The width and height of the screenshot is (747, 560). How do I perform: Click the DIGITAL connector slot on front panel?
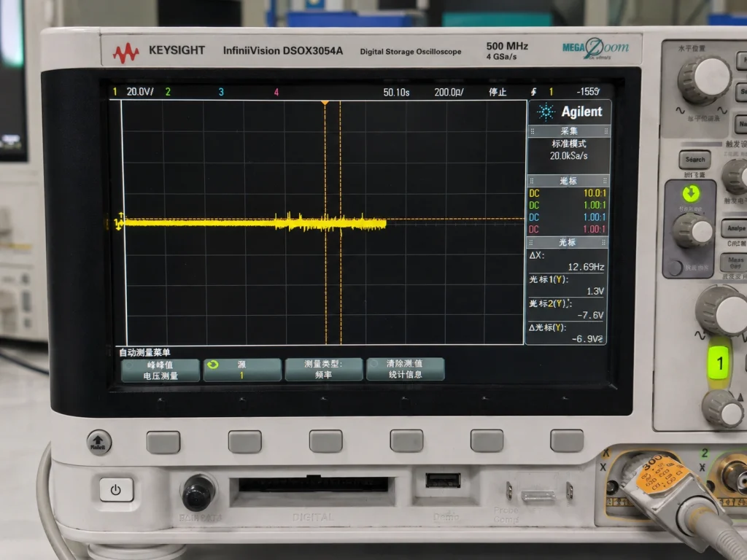pos(313,485)
